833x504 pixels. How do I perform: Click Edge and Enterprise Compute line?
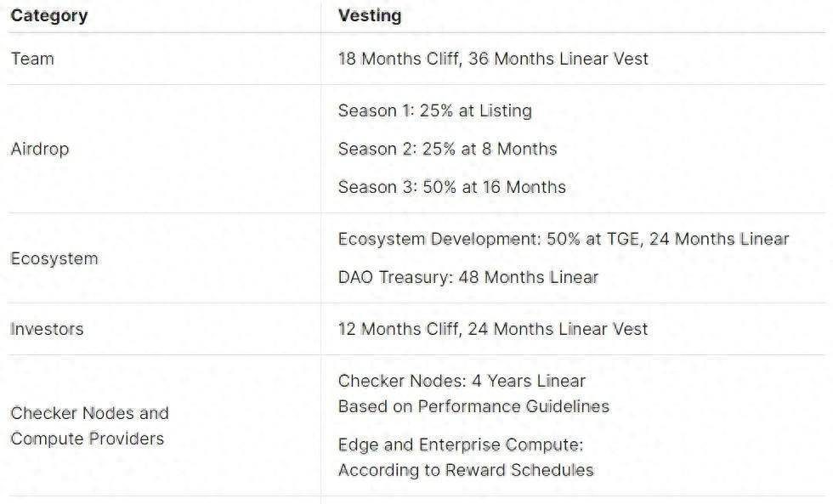(x=461, y=445)
